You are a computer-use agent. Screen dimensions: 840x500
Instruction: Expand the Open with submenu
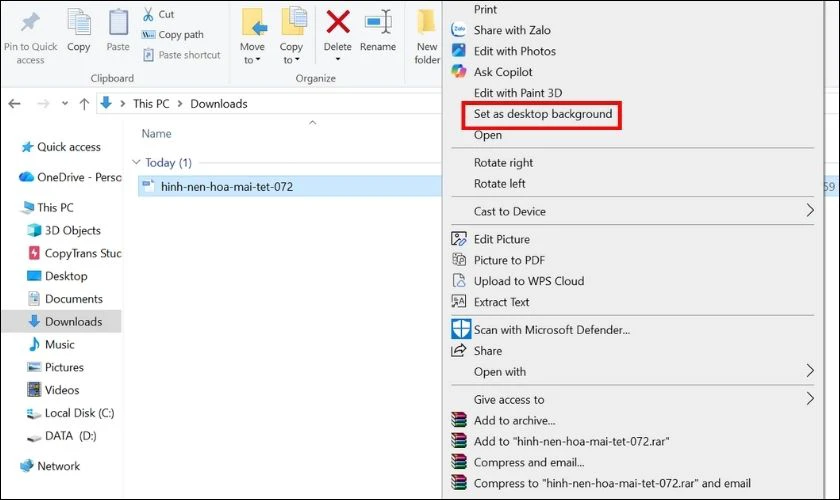click(810, 371)
